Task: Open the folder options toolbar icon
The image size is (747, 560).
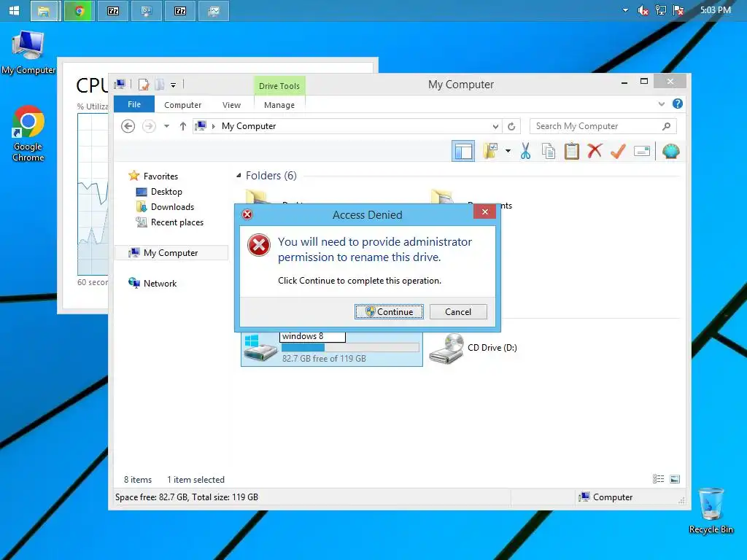Action: tap(490, 151)
